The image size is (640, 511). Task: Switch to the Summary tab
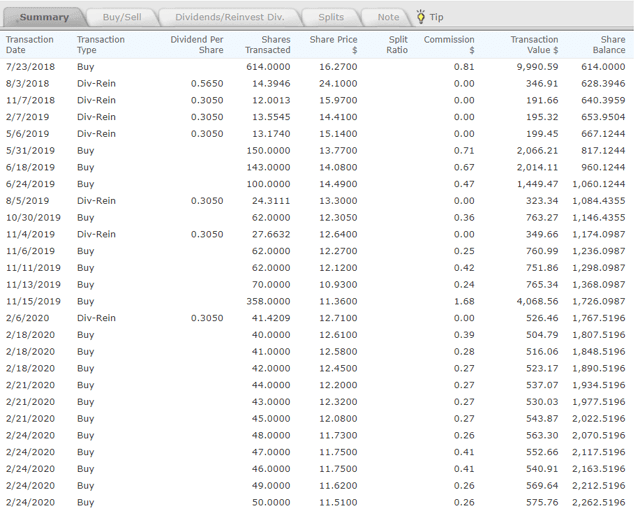point(44,17)
